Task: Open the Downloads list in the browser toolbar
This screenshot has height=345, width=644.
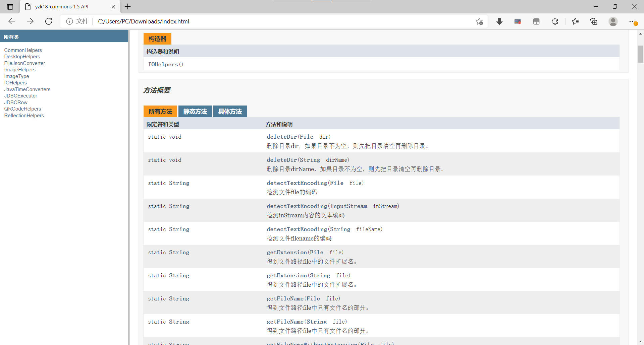Action: (499, 21)
